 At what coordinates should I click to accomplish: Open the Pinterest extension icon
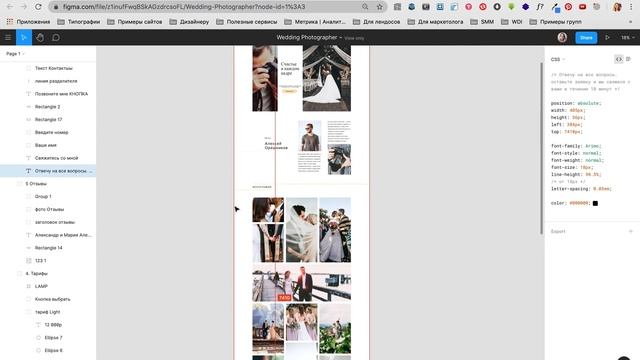click(x=568, y=7)
